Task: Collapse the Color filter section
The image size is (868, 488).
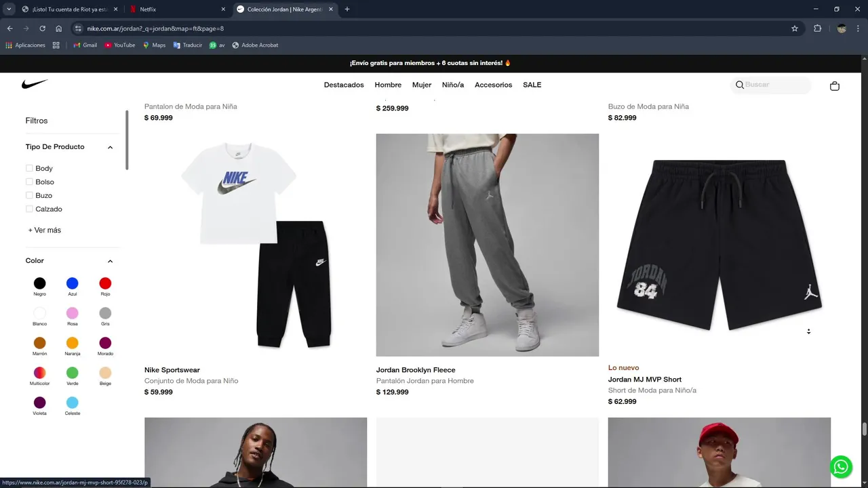Action: [110, 261]
